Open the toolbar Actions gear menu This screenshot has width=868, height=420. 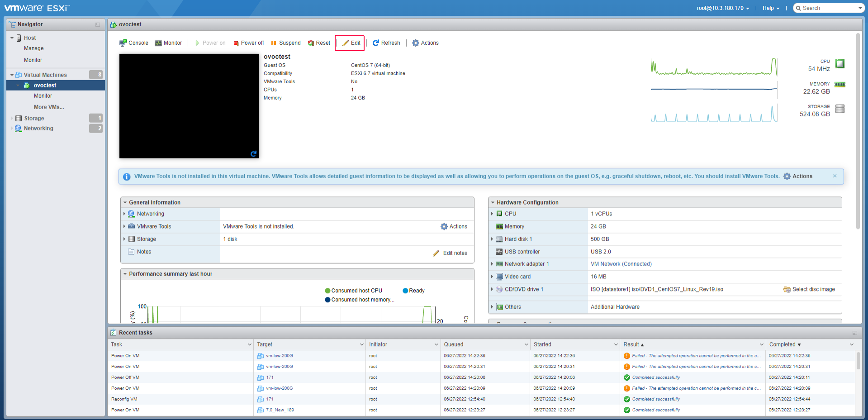[x=425, y=43]
